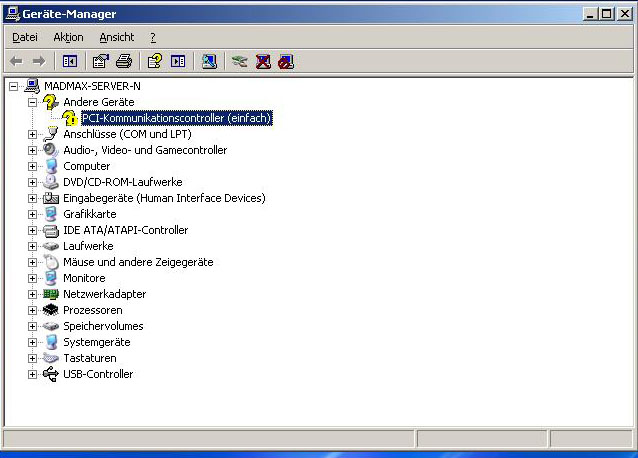Select PCI-Kommunikationscontroller (einfach) entry
This screenshot has width=638, height=458.
177,118
